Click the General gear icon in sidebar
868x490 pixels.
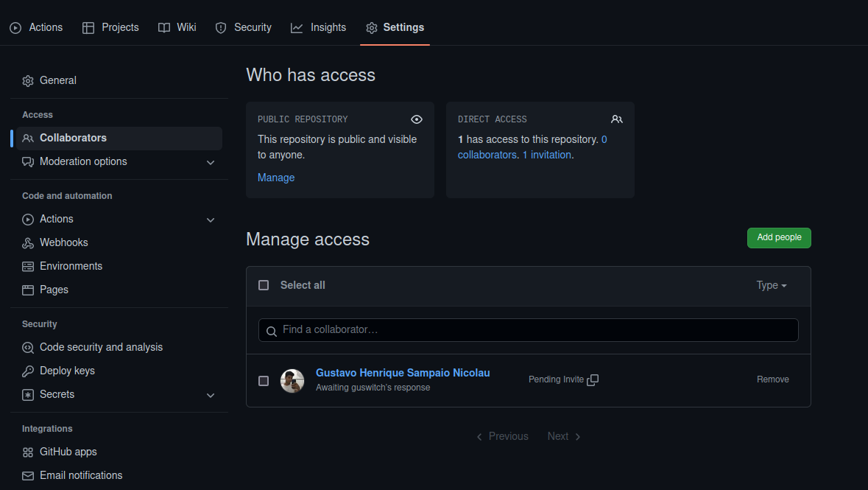point(28,81)
